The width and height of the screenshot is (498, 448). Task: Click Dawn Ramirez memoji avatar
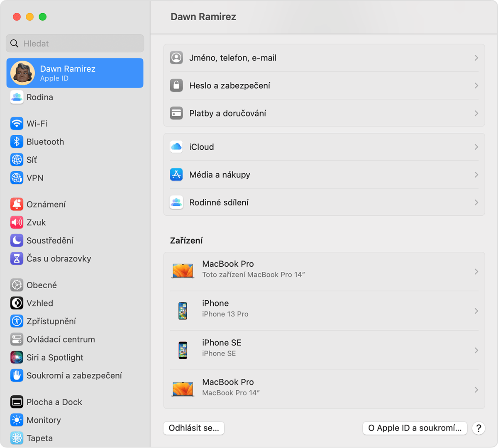[22, 73]
